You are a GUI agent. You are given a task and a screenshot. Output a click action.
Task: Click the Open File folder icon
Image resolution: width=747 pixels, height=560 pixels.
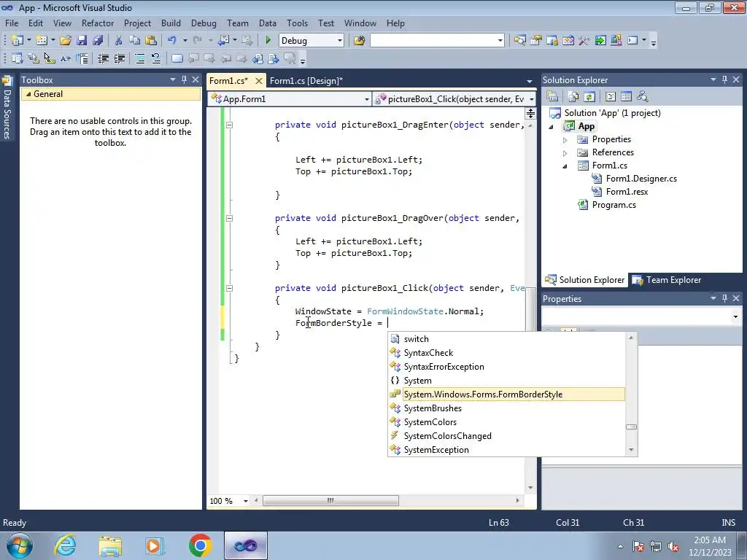pyautogui.click(x=66, y=41)
